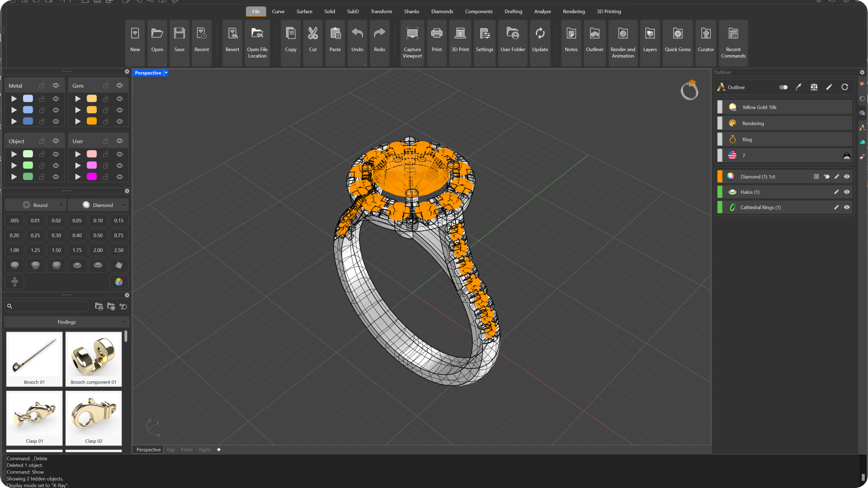Toggle the Outliner switch
This screenshot has height=488, width=868.
(x=783, y=87)
